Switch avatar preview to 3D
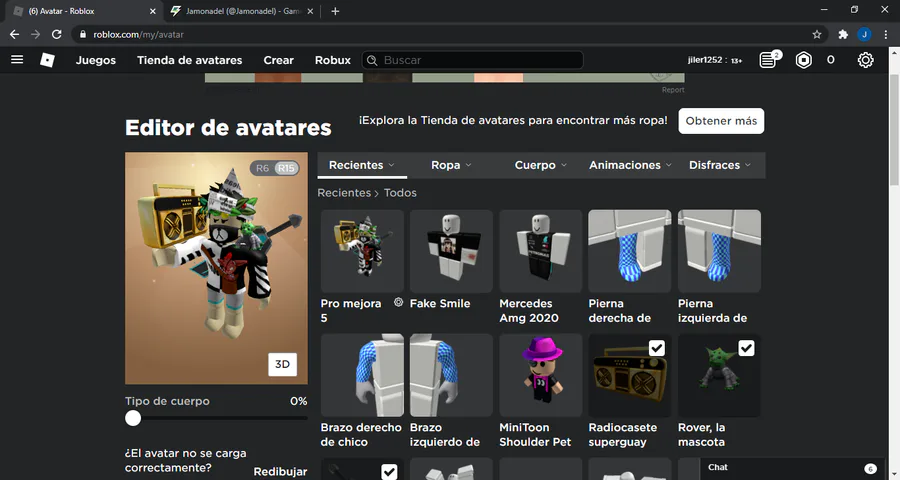900x480 pixels. [x=282, y=364]
